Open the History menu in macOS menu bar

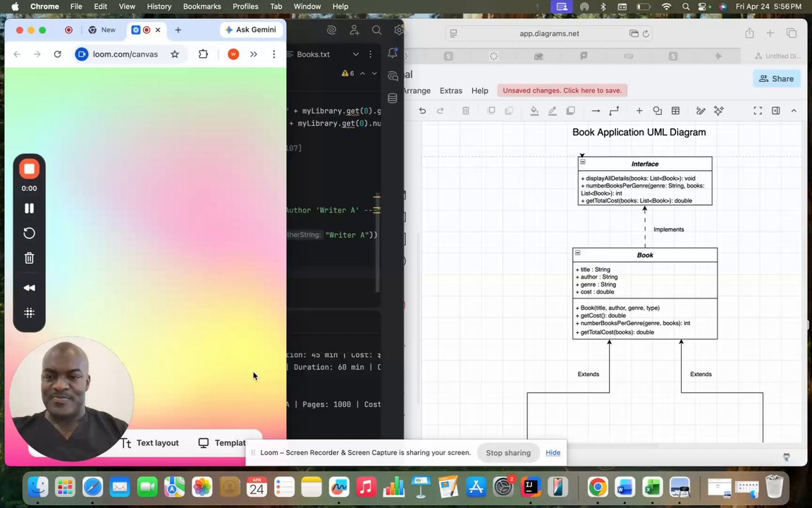tap(159, 6)
